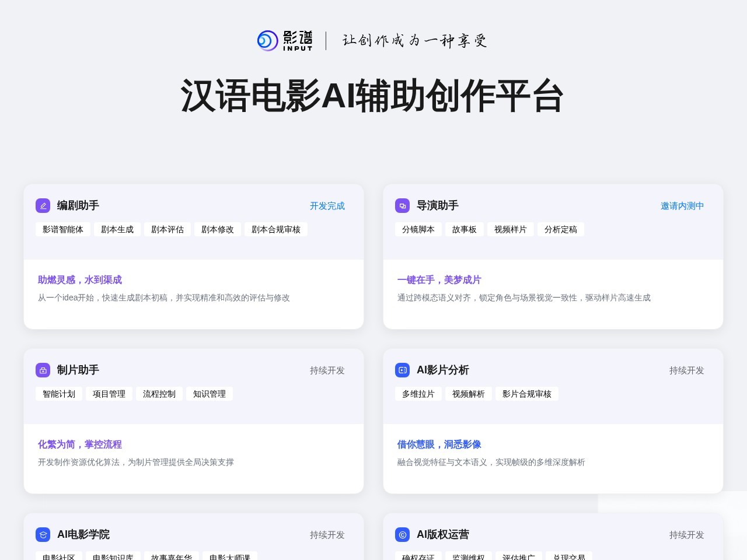Open the 故事板 tag
The height and width of the screenshot is (560, 747).
465,230
